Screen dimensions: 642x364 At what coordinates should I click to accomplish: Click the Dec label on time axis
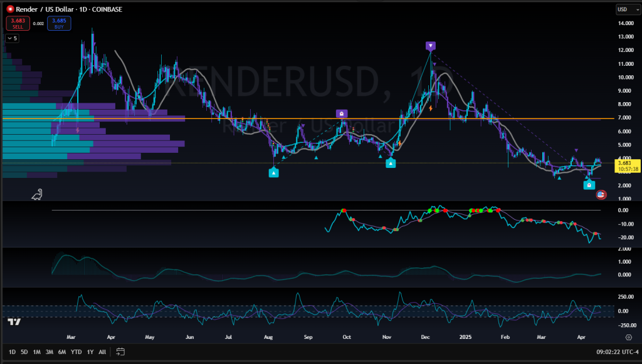[x=426, y=338]
